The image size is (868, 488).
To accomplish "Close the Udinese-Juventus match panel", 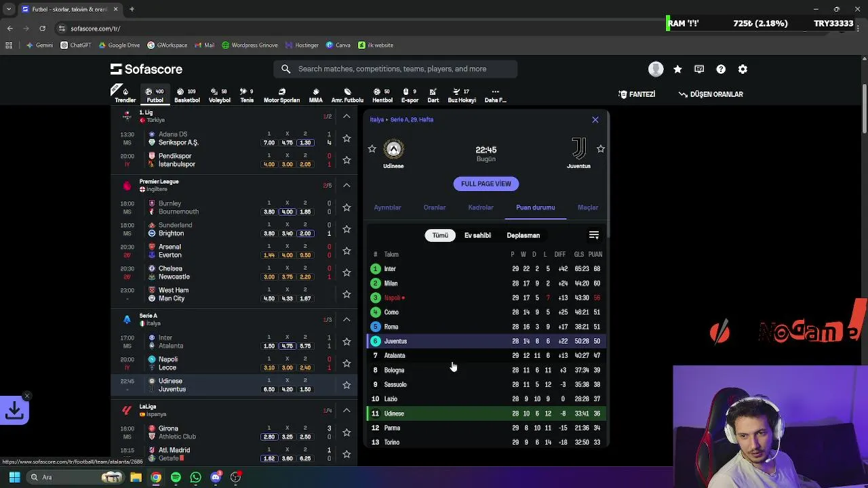I will 595,120.
